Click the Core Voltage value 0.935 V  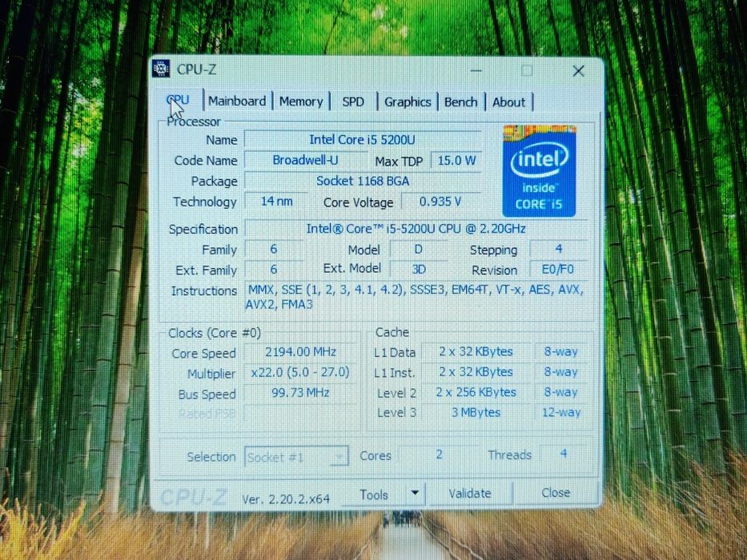coord(440,202)
